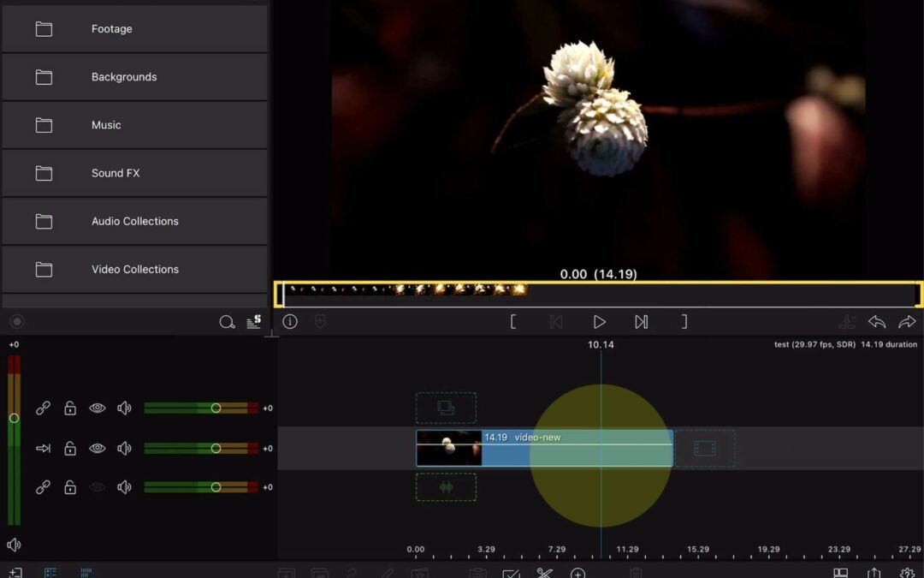Click the undo arrow

click(877, 322)
